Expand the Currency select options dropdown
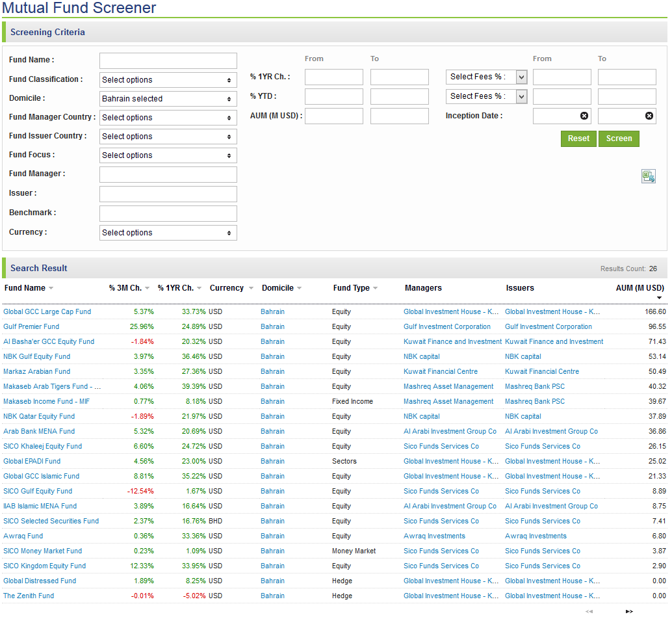The width and height of the screenshot is (672, 619). tap(168, 233)
